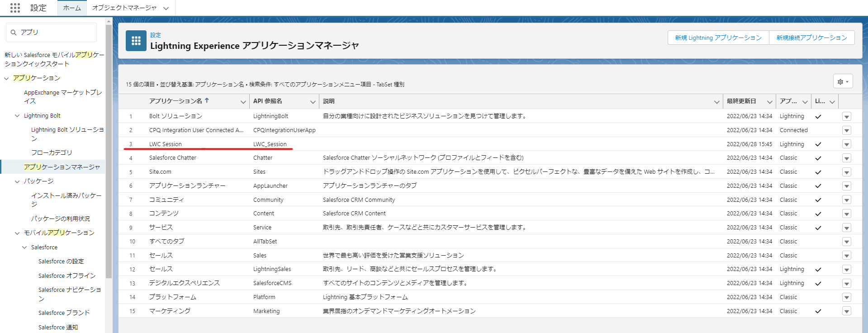Image resolution: width=868 pixels, height=333 pixels.
Task: Open the App Launcher grid icon
Action: click(x=15, y=8)
